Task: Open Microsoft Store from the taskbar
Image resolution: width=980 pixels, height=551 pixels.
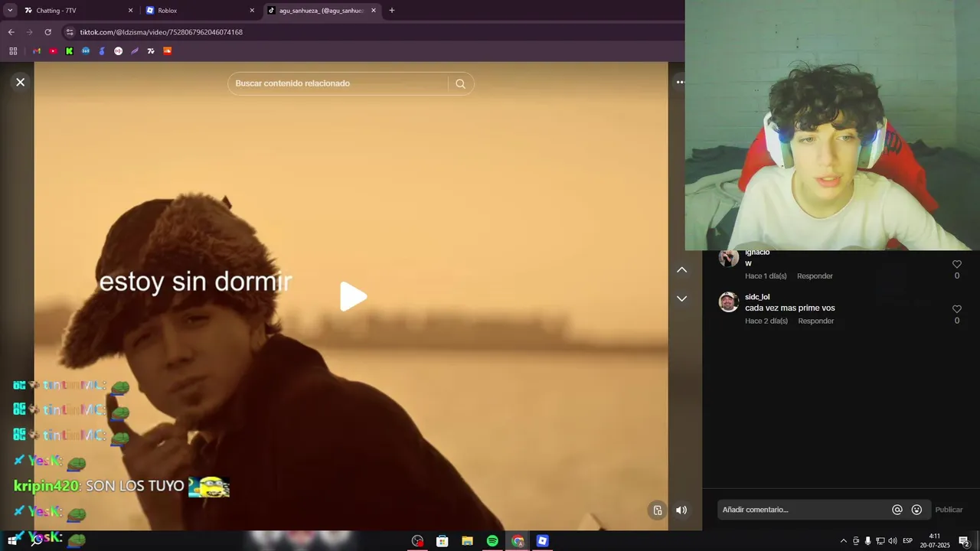Action: (x=442, y=541)
